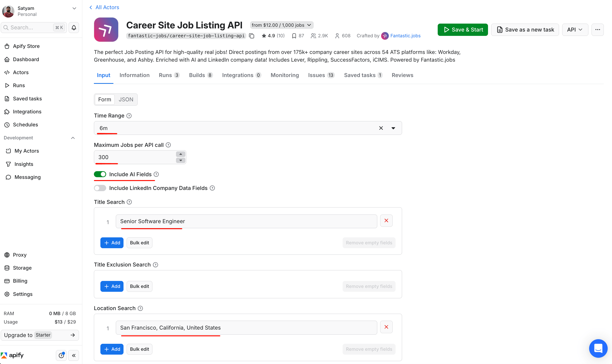Increase Maximum Jobs with the up stepper

pos(181,154)
